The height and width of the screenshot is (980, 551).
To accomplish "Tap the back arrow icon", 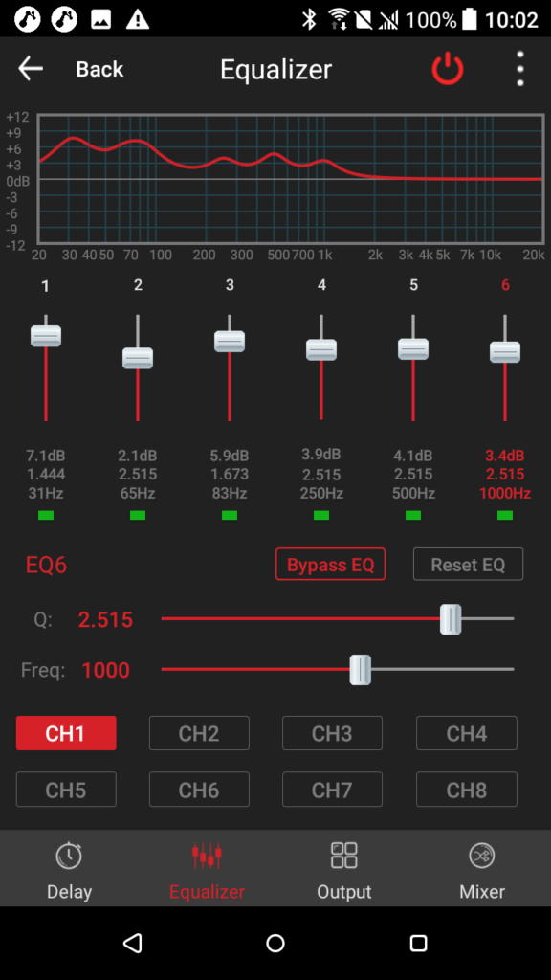I will point(30,69).
